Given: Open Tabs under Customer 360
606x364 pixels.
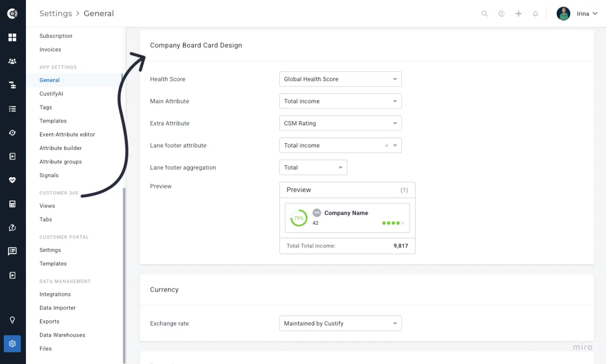Looking at the screenshot, I should (46, 220).
